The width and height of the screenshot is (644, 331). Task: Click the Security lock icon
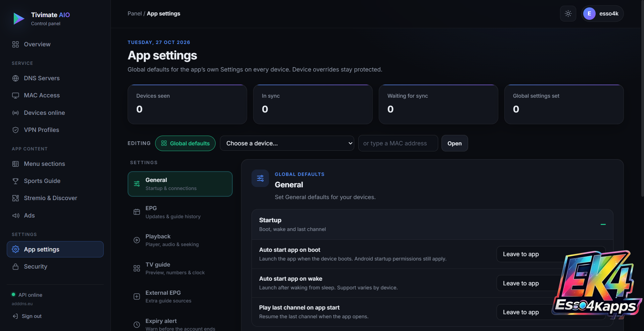15,267
